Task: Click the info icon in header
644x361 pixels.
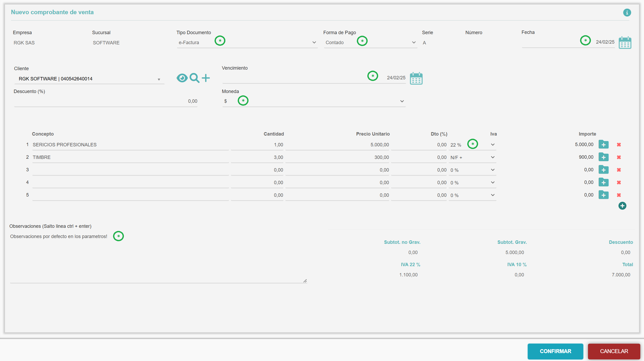Action: click(x=627, y=12)
